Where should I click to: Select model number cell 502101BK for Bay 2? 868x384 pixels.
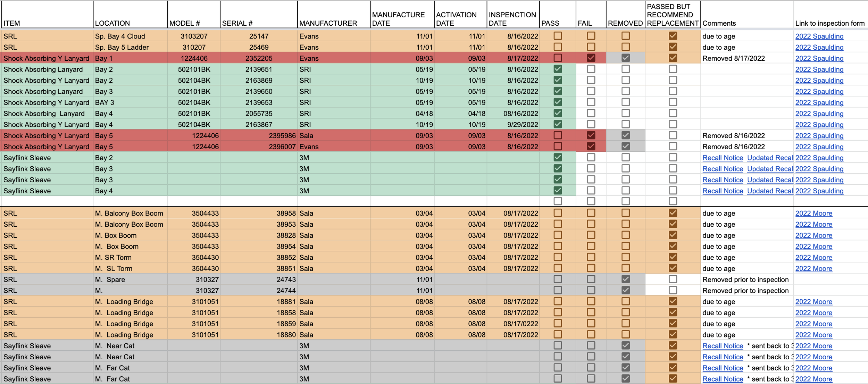(x=194, y=69)
